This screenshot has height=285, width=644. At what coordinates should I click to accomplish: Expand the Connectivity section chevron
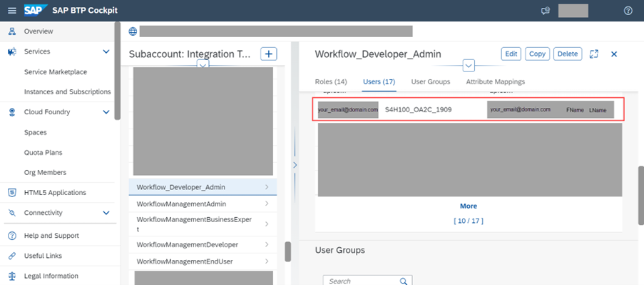pyautogui.click(x=106, y=213)
